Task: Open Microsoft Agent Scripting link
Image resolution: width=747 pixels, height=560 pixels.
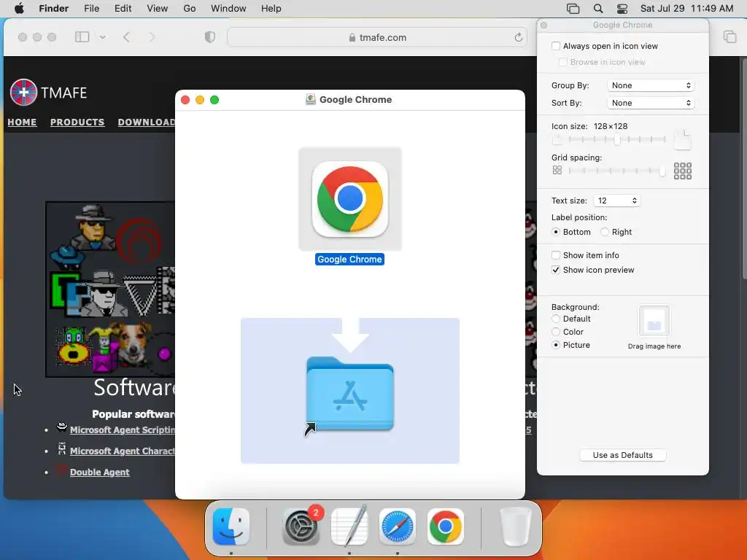Action: (x=123, y=430)
